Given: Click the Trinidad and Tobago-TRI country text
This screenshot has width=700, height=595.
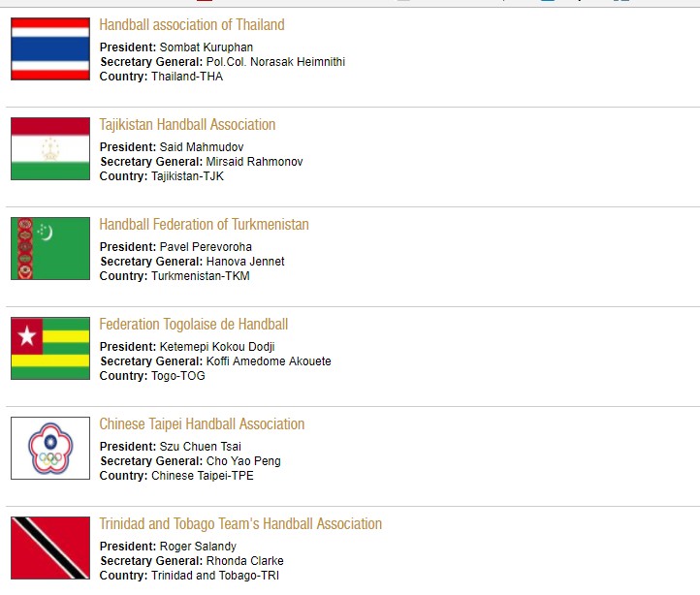Looking at the screenshot, I should tap(215, 576).
